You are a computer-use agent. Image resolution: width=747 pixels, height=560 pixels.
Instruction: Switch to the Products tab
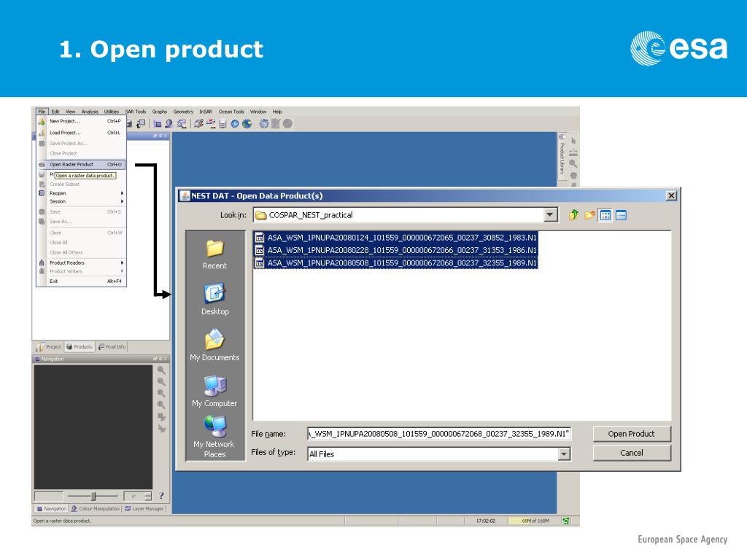[80, 346]
